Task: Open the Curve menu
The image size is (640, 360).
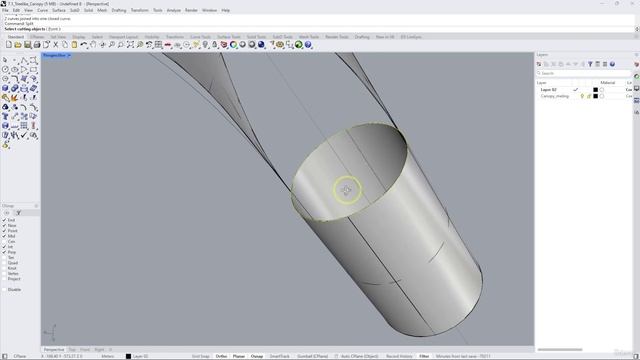Action: [x=42, y=10]
